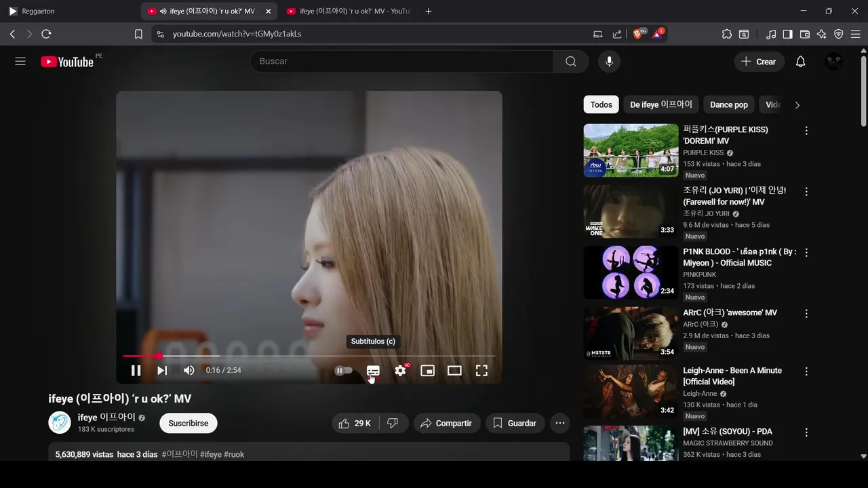
Task: Click the #ruok hashtag
Action: [234, 455]
